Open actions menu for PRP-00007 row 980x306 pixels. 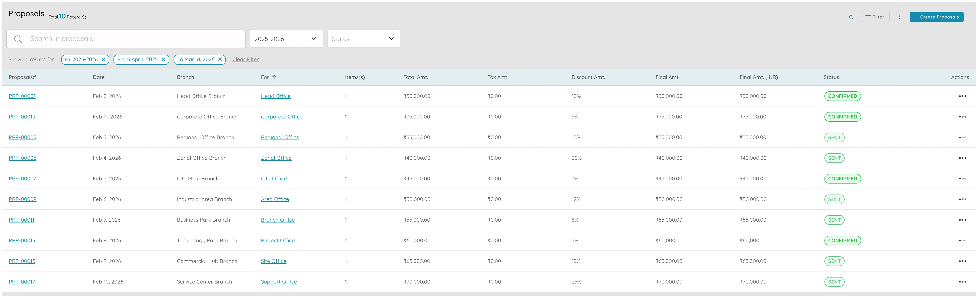(963, 179)
